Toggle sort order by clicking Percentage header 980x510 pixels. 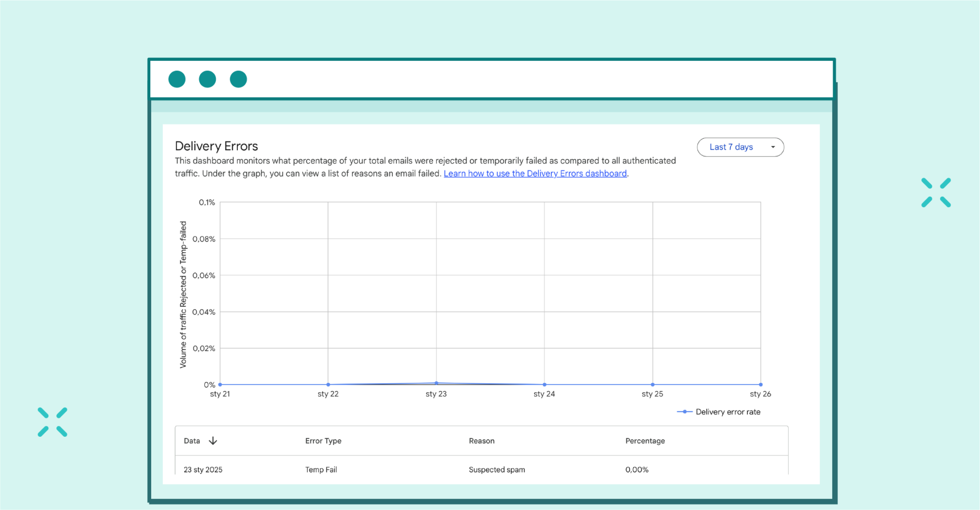(x=645, y=441)
